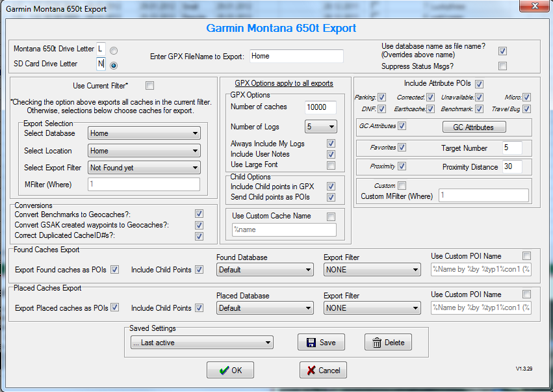Toggle Convert Benchmarks to Geocaches checkbox
The width and height of the screenshot is (553, 392).
(199, 214)
